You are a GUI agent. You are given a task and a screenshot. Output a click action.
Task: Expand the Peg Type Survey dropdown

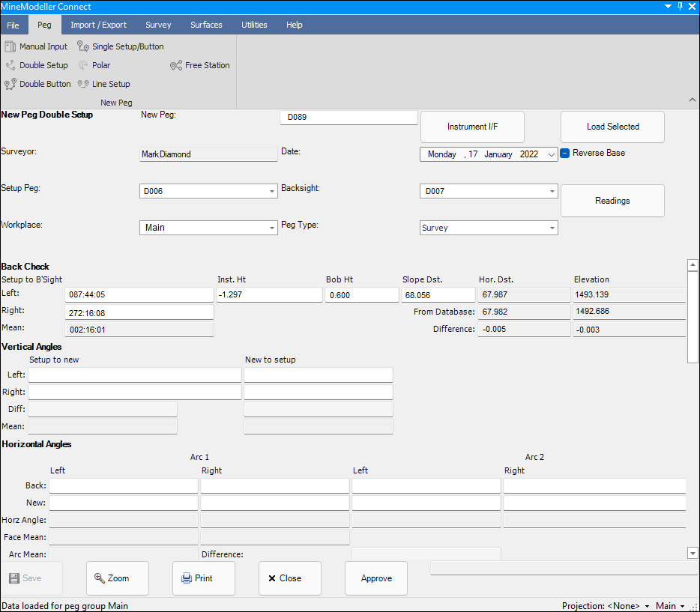[552, 228]
